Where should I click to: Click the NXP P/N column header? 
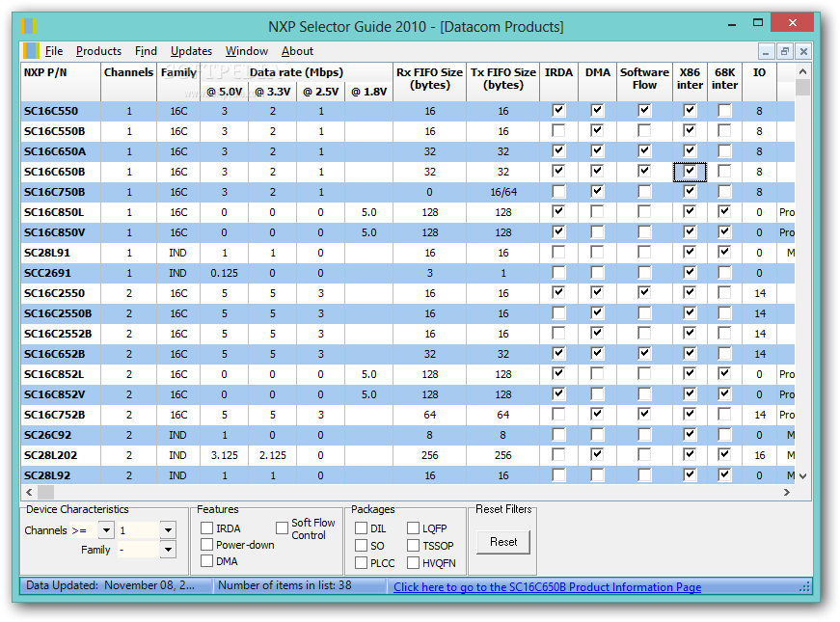coord(61,82)
